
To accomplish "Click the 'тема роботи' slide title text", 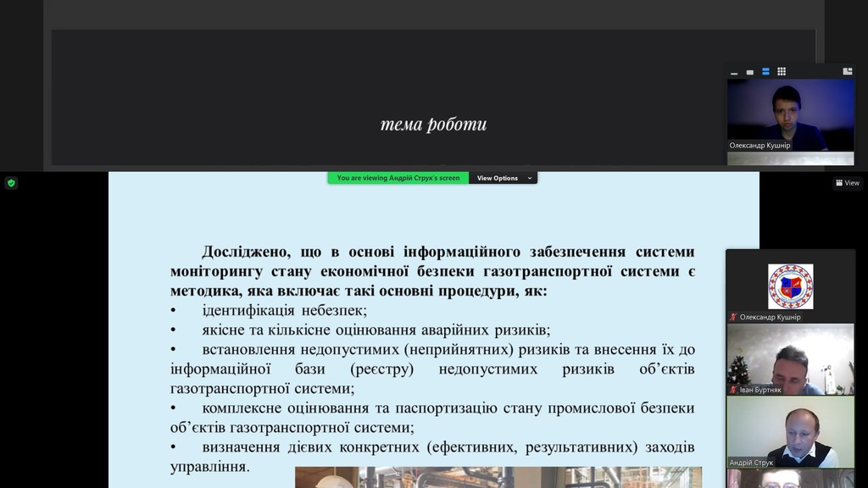I will tap(433, 125).
